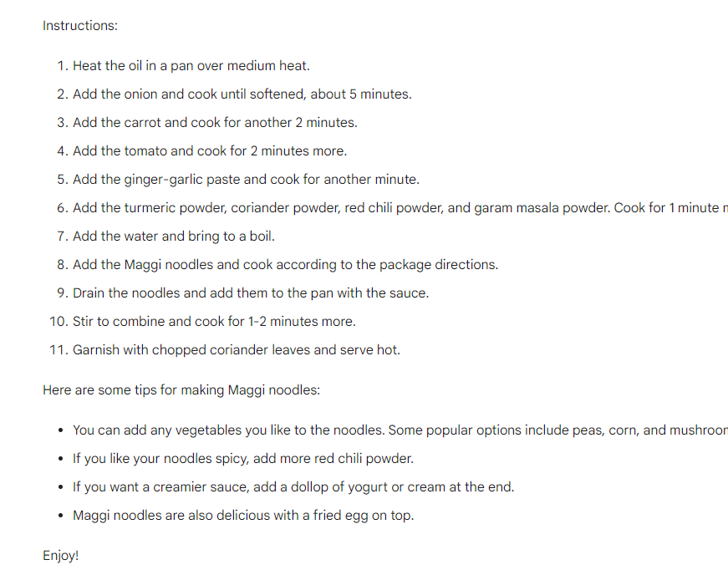Click step 9 about draining the noodles
Viewport: 728px width, 570px height.
251,293
